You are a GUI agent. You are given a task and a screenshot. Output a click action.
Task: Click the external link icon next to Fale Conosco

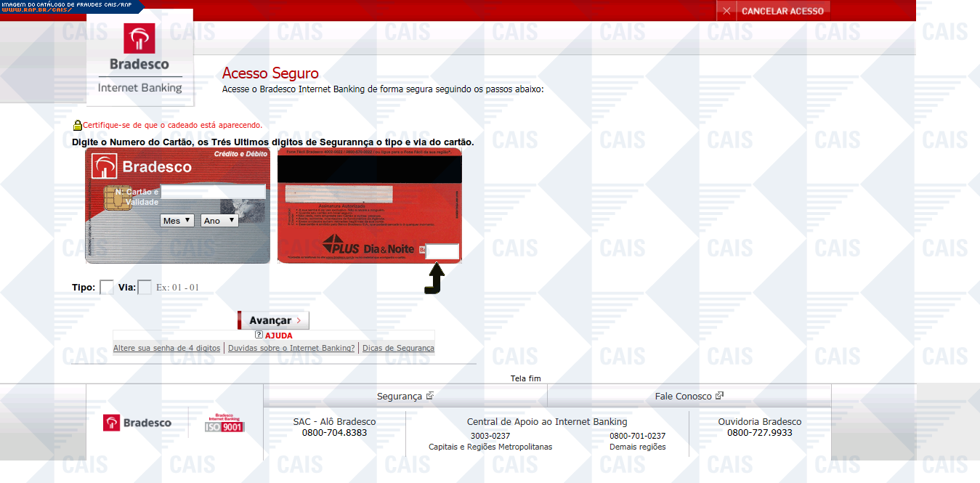click(x=719, y=396)
